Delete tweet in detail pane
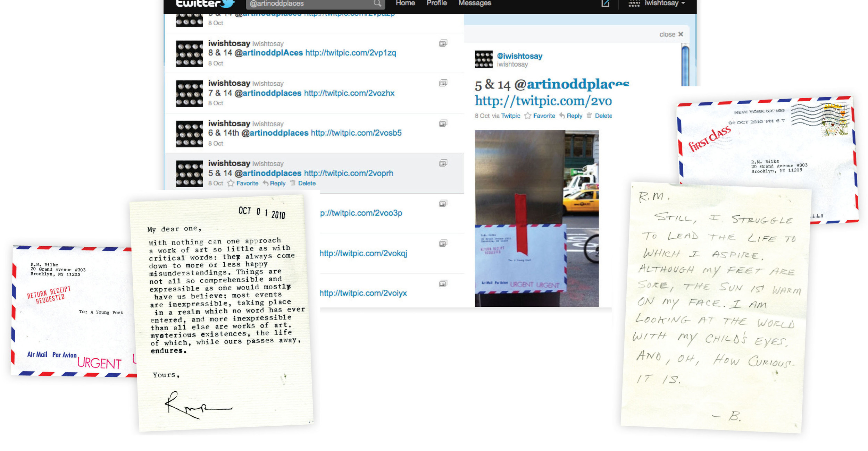The width and height of the screenshot is (868, 451). click(603, 116)
